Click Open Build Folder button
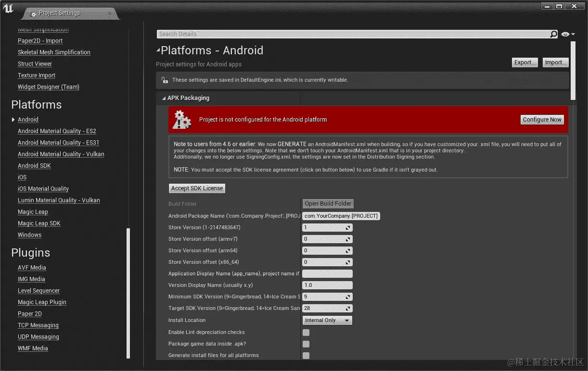This screenshot has width=588, height=371. (x=328, y=204)
